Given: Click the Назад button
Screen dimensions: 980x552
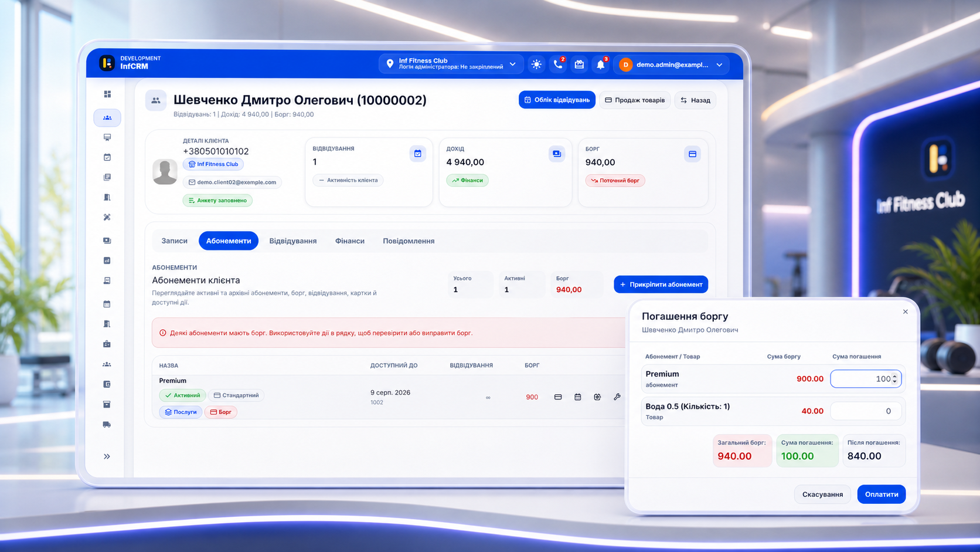Looking at the screenshot, I should [695, 100].
